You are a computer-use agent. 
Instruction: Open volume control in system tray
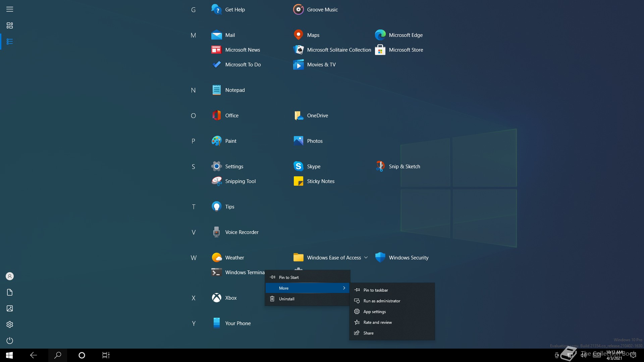(584, 355)
